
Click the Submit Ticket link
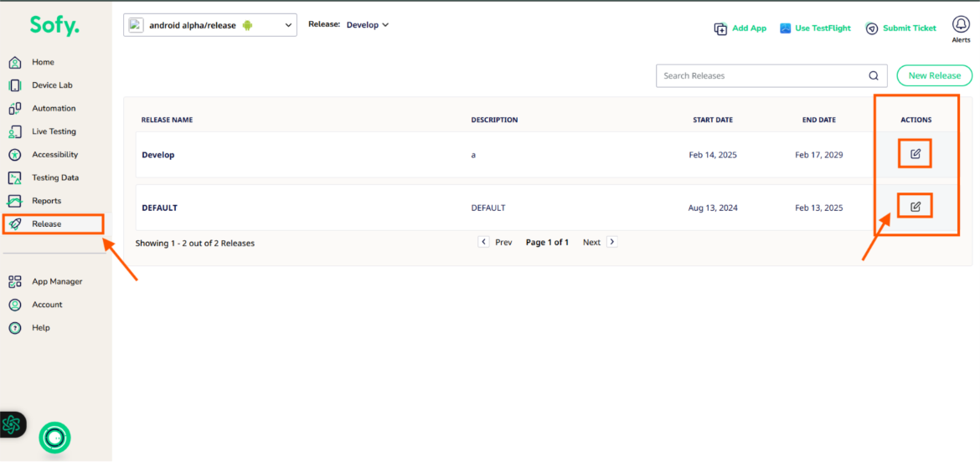910,28
